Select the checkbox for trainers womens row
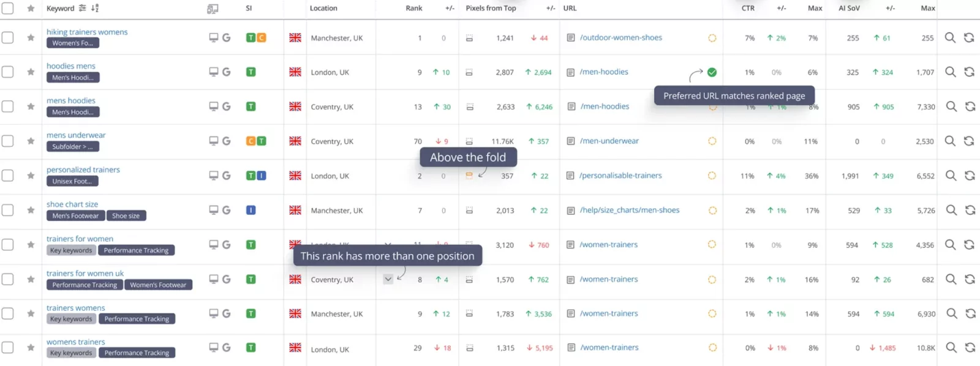The width and height of the screenshot is (980, 366). 7,313
